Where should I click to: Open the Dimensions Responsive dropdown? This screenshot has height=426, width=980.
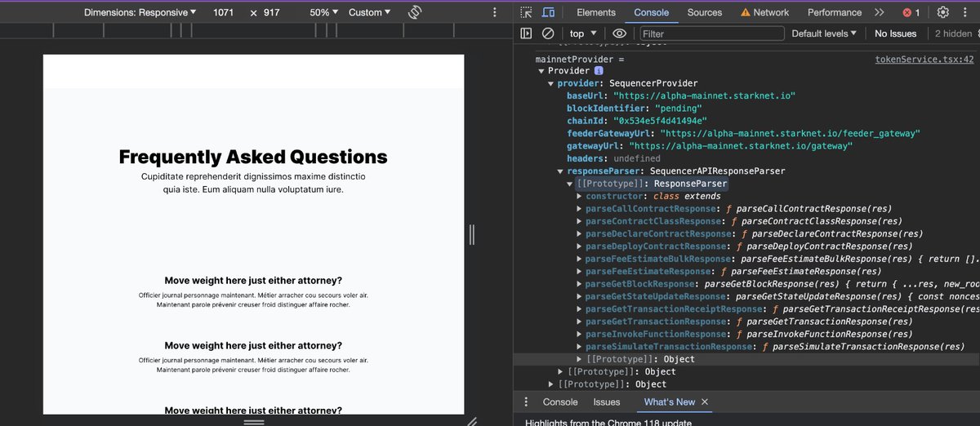click(x=140, y=12)
